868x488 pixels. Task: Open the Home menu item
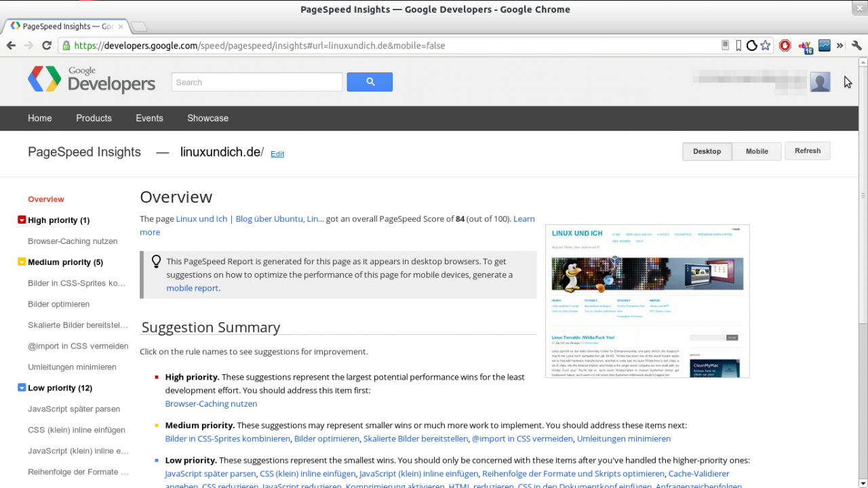tap(40, 118)
